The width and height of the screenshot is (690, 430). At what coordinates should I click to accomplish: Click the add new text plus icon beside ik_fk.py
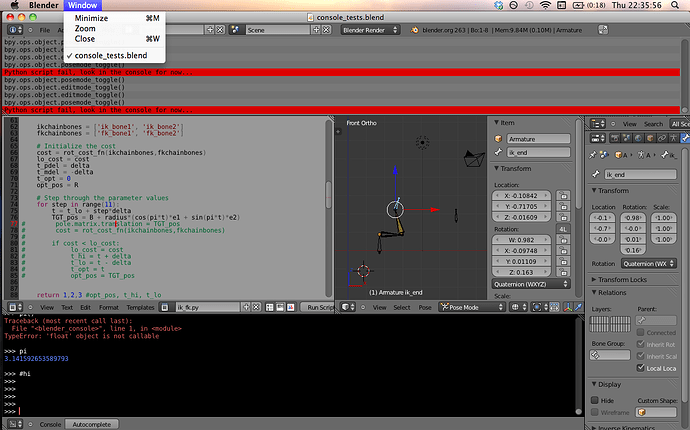[x=246, y=307]
